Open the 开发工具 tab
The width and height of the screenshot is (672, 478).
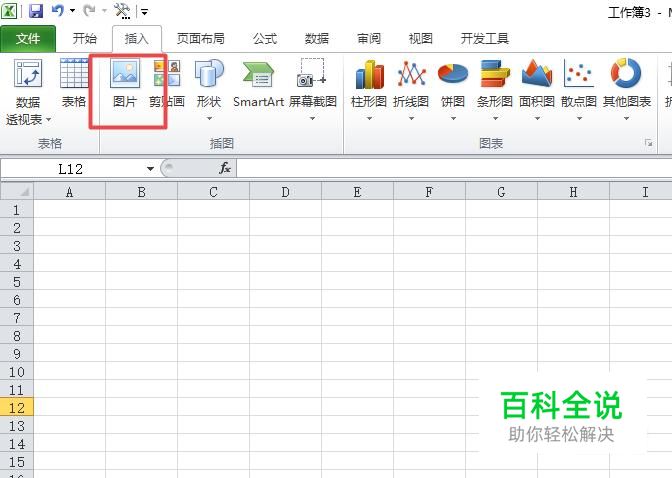(485, 39)
